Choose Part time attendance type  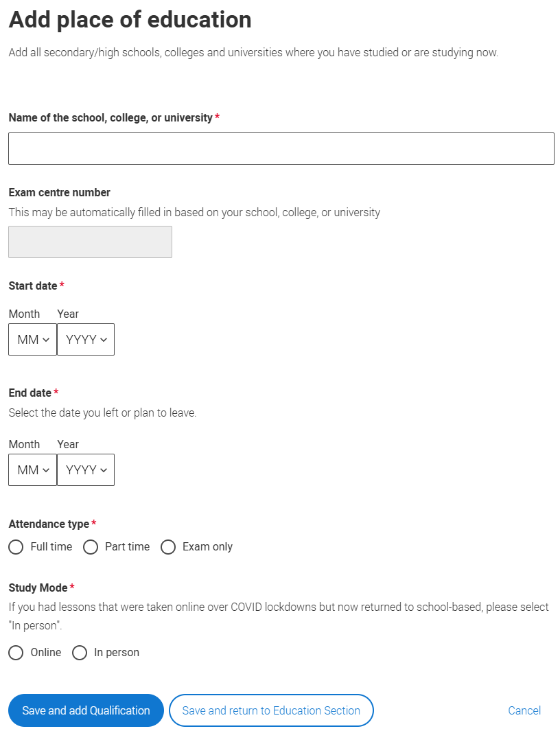click(x=91, y=547)
